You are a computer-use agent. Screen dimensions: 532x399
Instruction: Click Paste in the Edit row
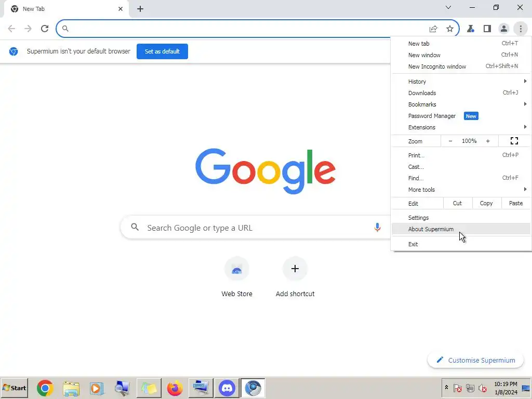516,203
